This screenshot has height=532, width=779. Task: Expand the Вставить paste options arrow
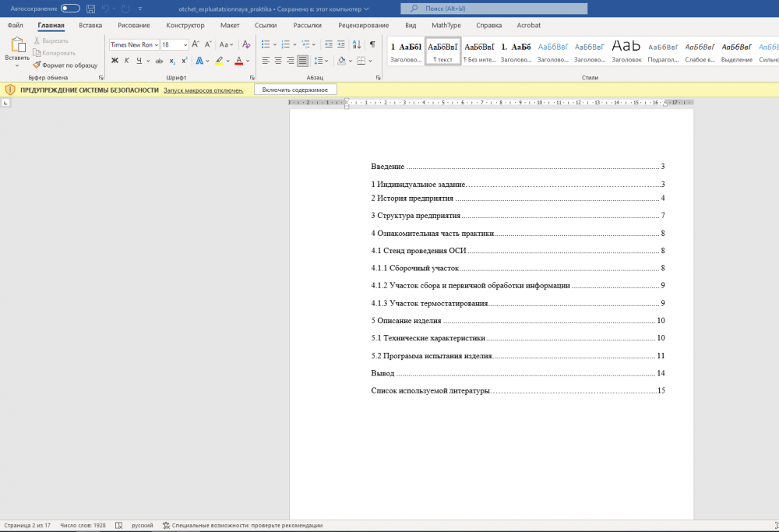17,66
